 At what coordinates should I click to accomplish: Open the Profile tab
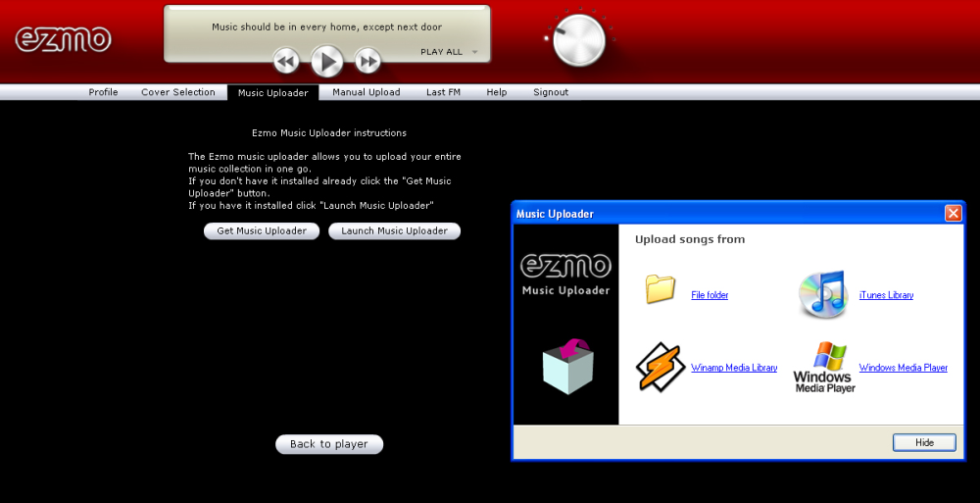pyautogui.click(x=103, y=92)
